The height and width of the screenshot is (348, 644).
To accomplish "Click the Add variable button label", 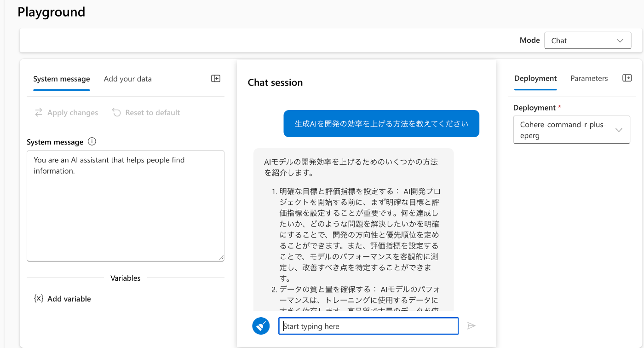I will tap(69, 299).
